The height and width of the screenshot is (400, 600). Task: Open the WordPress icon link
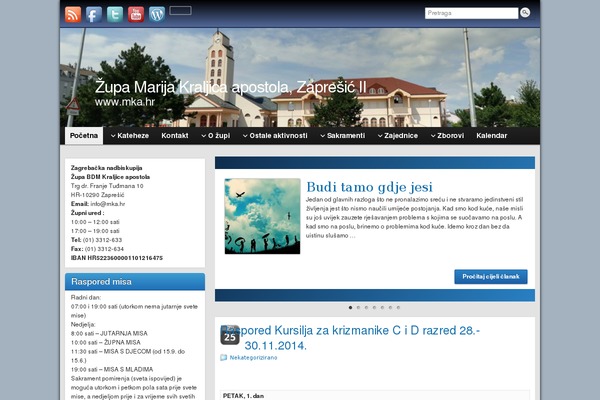click(157, 15)
